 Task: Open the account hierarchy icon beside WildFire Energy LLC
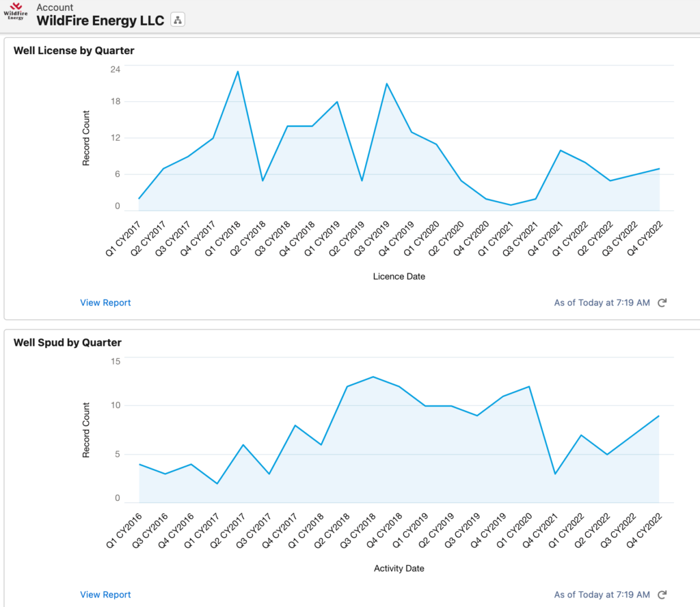pyautogui.click(x=177, y=20)
